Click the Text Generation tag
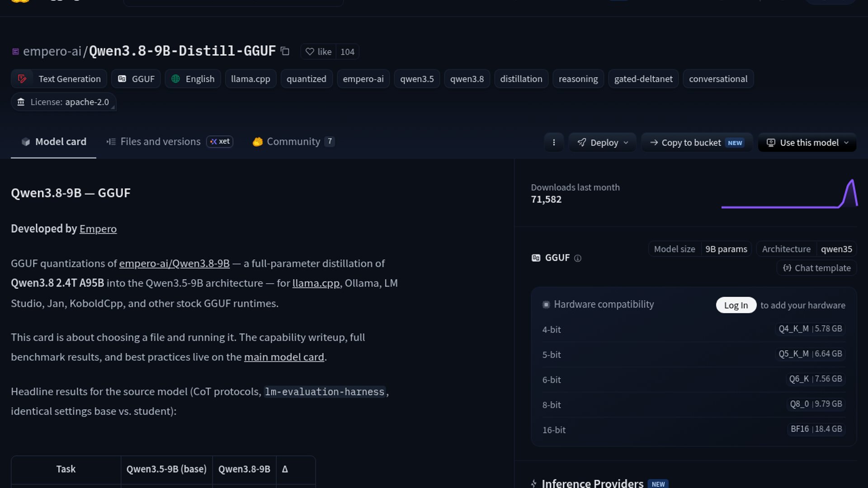868x488 pixels. 59,79
